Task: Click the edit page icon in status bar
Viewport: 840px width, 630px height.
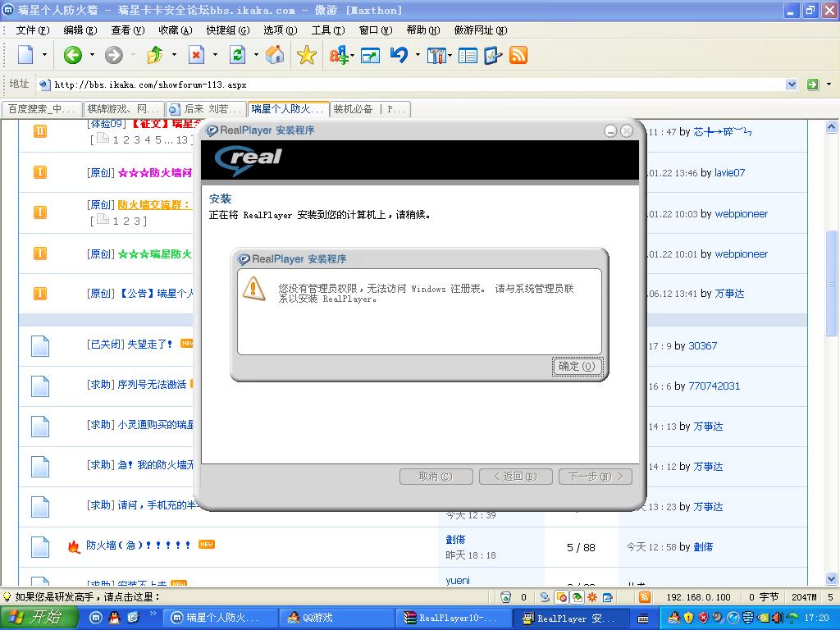Action: tap(608, 597)
